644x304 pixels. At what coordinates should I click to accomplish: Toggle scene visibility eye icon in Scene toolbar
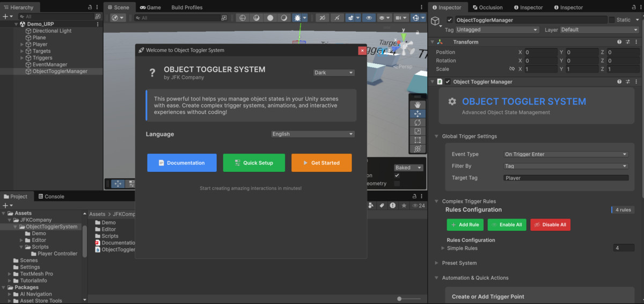368,18
